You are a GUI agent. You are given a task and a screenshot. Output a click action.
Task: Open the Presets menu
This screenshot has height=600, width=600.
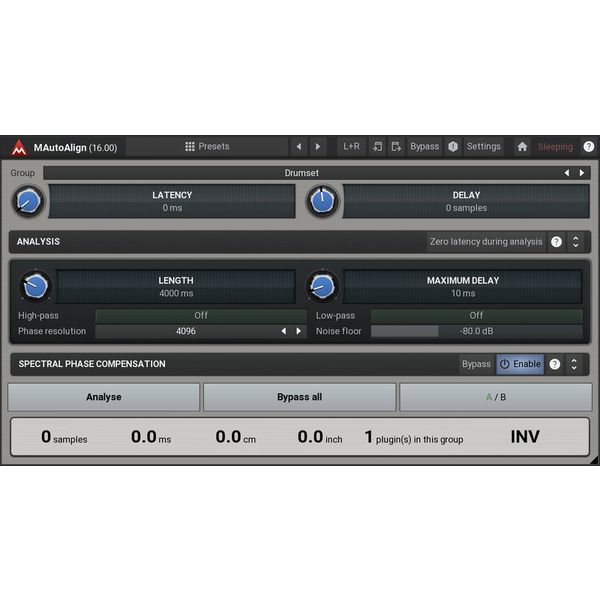coord(207,146)
